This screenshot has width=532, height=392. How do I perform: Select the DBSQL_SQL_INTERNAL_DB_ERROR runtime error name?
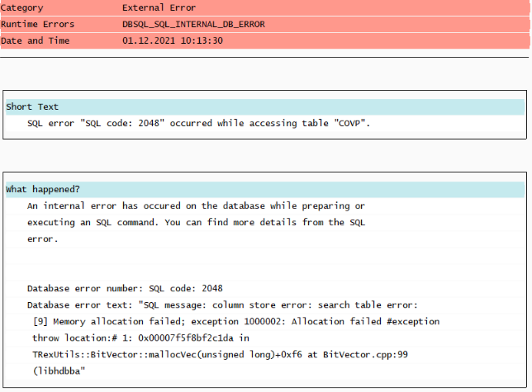point(193,25)
